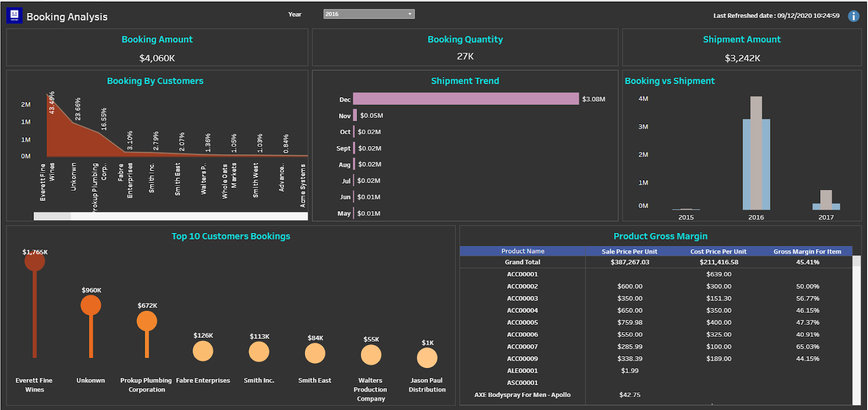
Task: Click the Gross Margin For Item column header
Action: coord(807,251)
